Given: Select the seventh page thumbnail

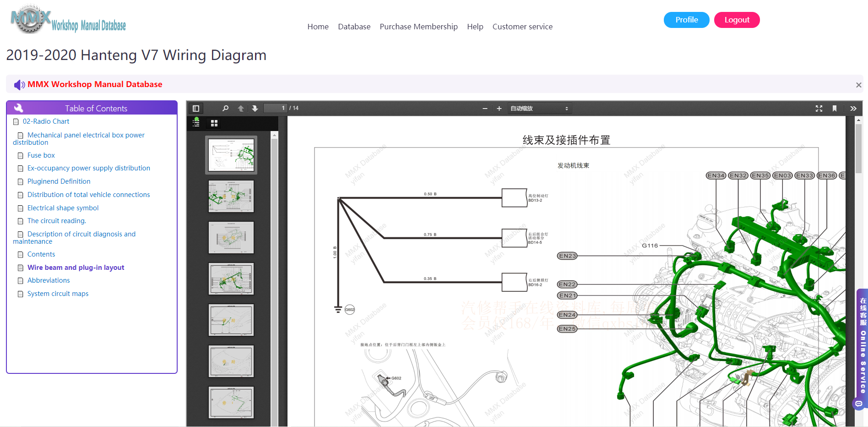Looking at the screenshot, I should pos(231,403).
